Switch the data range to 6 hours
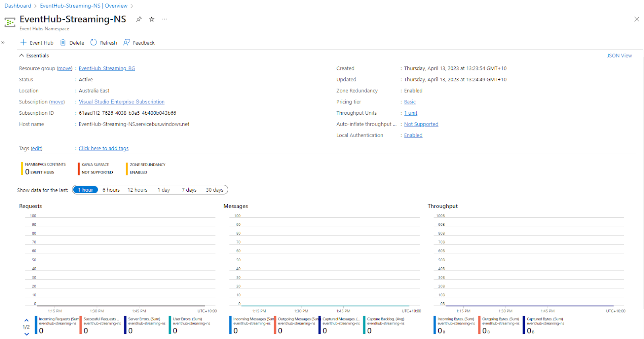This screenshot has width=644, height=339. coord(111,190)
